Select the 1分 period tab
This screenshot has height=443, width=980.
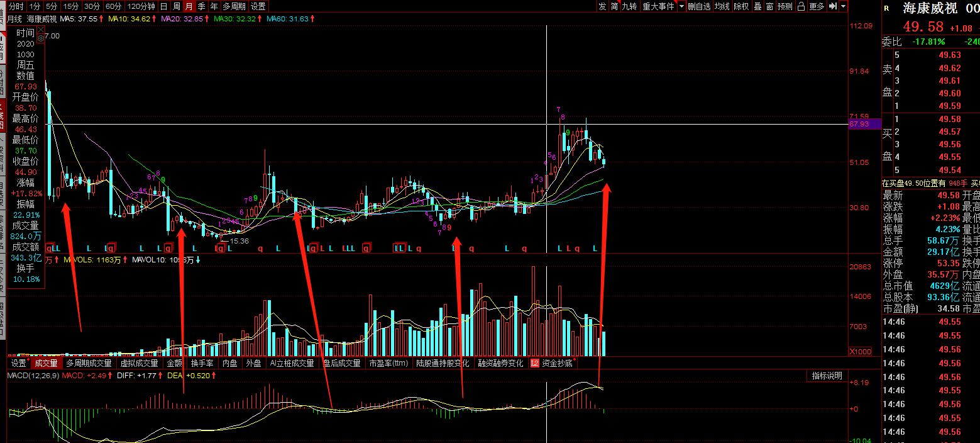(35, 6)
